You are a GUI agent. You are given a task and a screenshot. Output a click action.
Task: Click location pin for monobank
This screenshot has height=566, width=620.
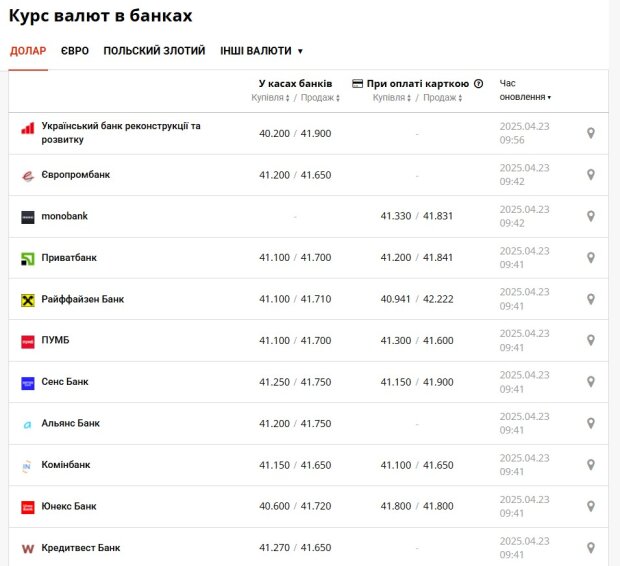click(590, 216)
